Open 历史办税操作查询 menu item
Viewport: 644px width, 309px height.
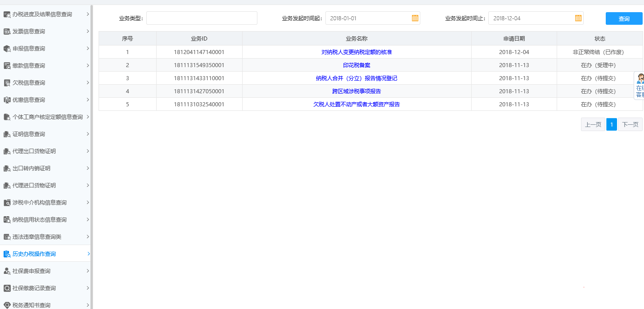click(x=34, y=254)
